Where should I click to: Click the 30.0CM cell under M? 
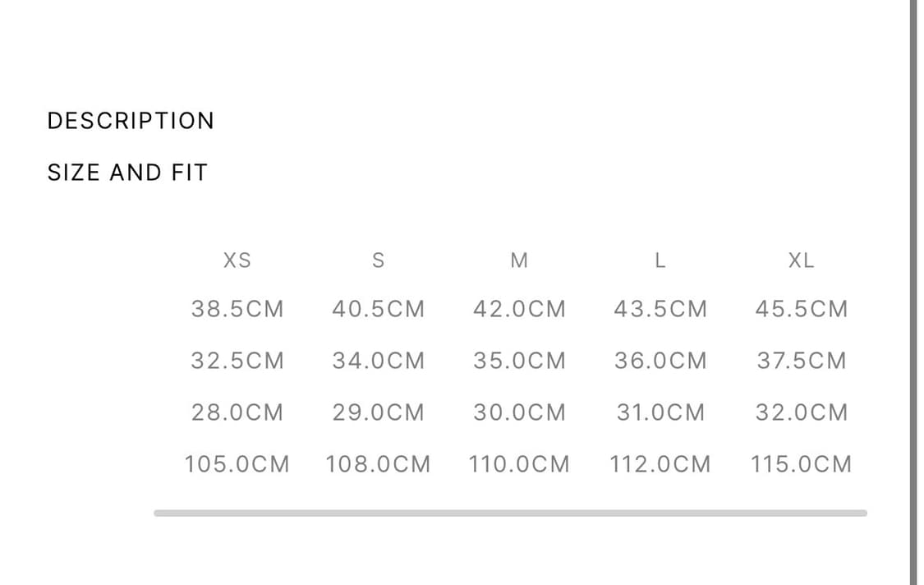pyautogui.click(x=519, y=412)
